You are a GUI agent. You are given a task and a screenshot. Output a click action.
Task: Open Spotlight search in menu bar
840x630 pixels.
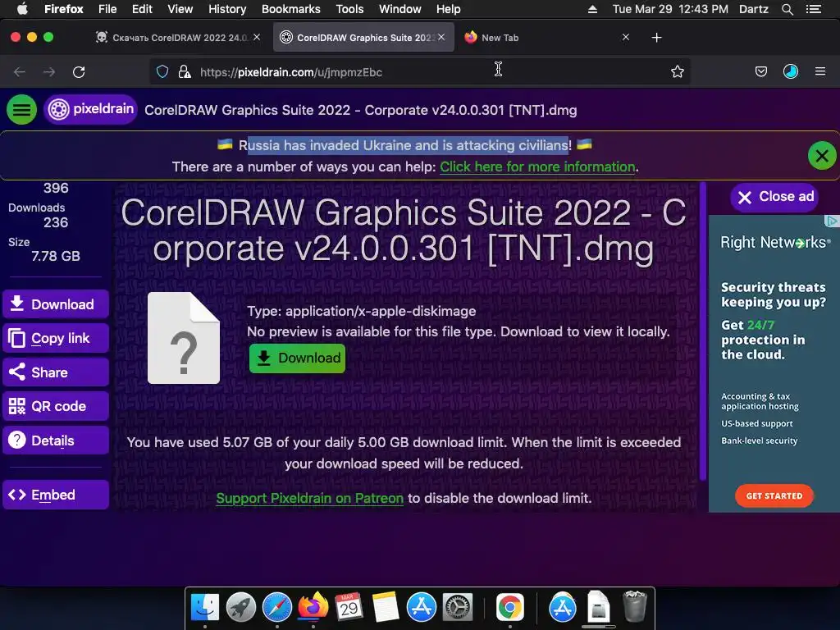point(787,9)
